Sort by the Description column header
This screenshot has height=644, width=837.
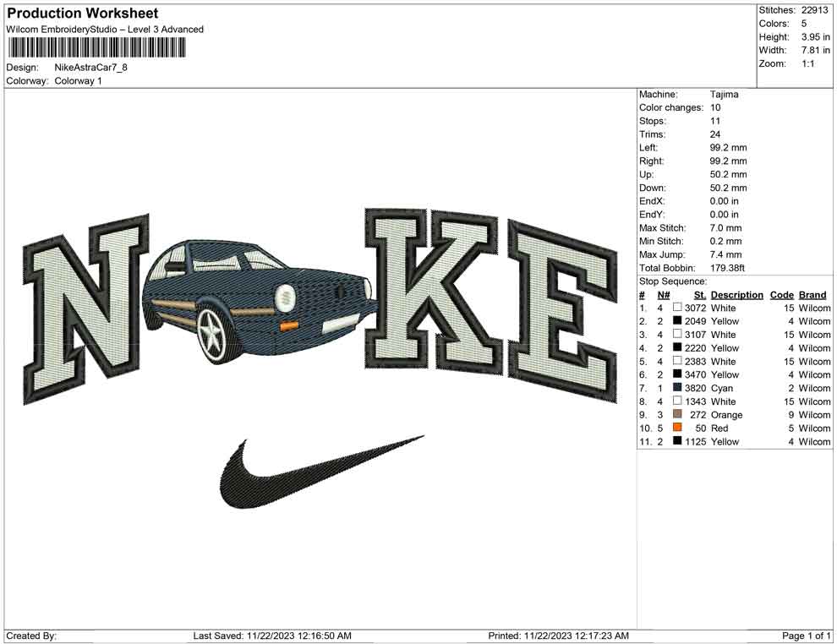pos(736,294)
